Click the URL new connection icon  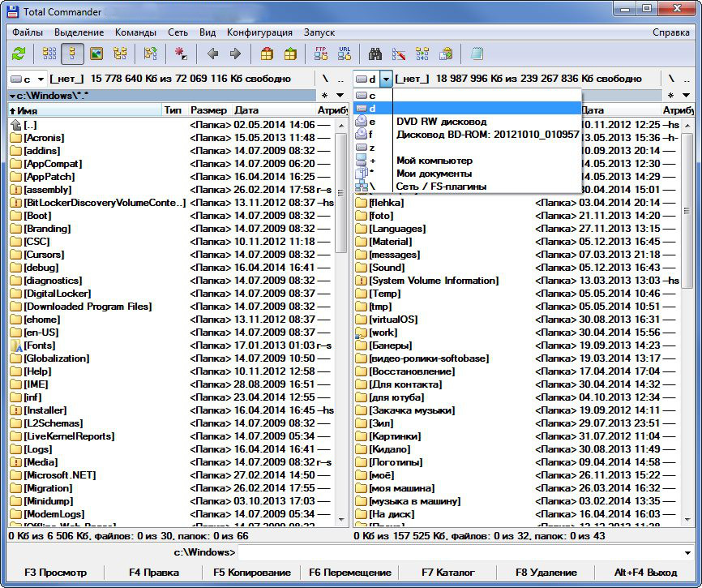[345, 54]
